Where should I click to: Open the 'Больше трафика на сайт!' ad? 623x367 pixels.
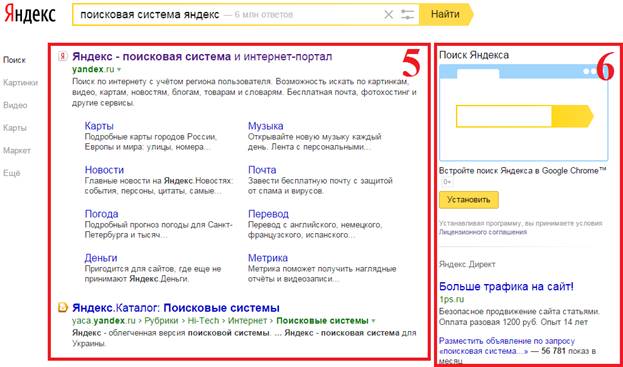[x=507, y=286]
